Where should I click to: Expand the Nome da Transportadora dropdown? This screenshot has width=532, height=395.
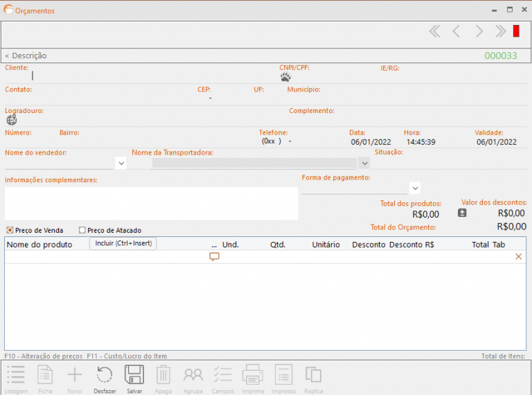(x=364, y=163)
